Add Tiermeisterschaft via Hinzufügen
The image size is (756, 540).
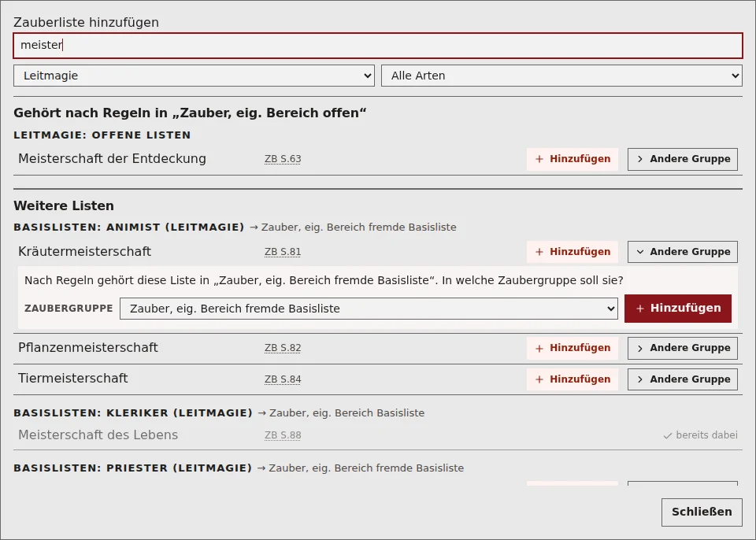click(573, 379)
